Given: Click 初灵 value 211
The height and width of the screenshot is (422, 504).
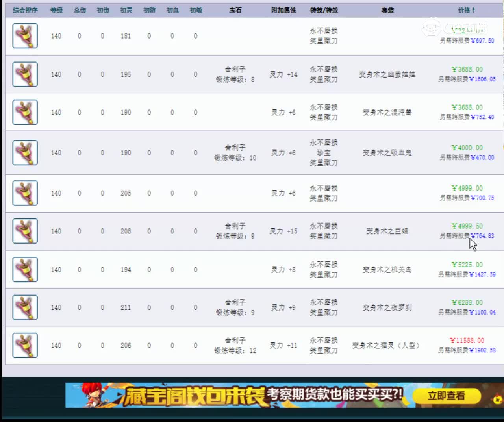Looking at the screenshot, I should [x=126, y=307].
